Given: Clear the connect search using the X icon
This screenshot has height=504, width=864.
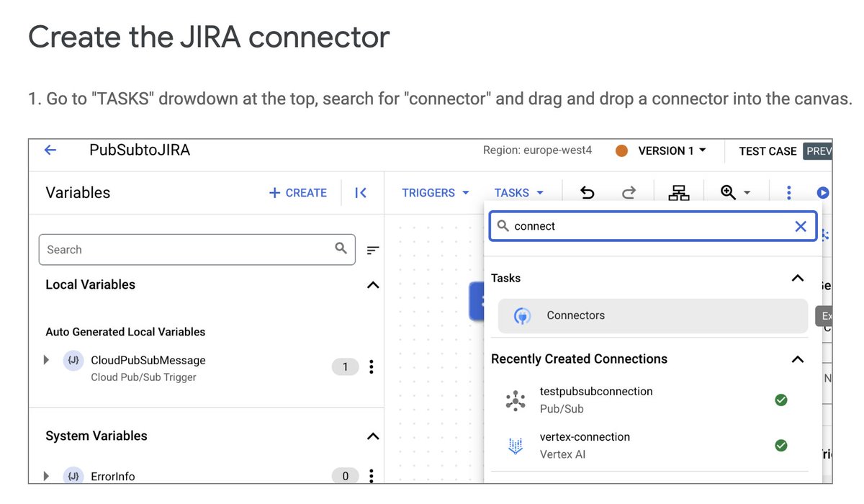Looking at the screenshot, I should [801, 226].
